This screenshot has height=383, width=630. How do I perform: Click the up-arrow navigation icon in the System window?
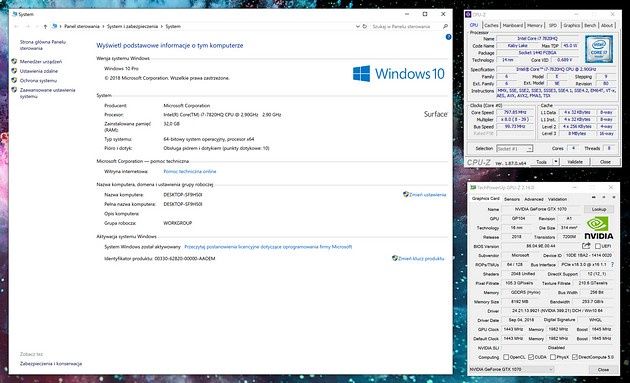(45, 27)
